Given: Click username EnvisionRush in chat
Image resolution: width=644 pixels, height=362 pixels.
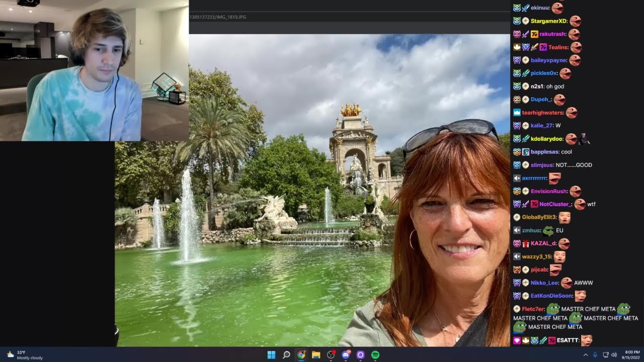Looking at the screenshot, I should [x=549, y=191].
